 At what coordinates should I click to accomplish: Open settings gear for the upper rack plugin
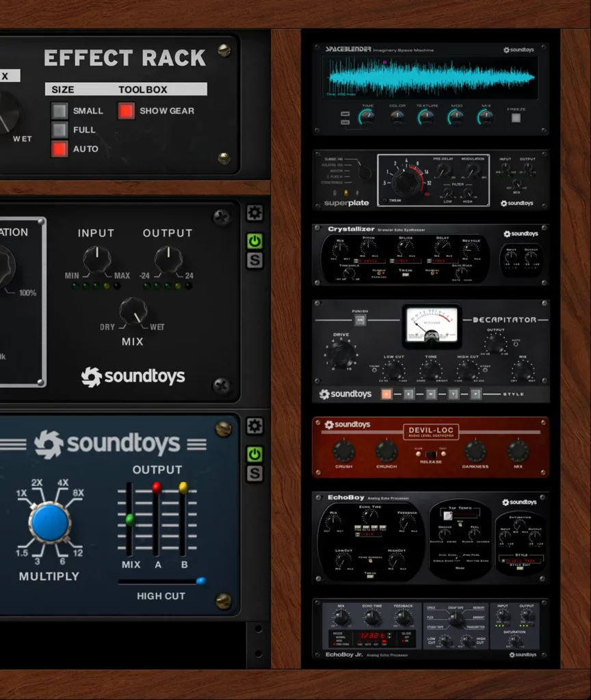coord(254,213)
